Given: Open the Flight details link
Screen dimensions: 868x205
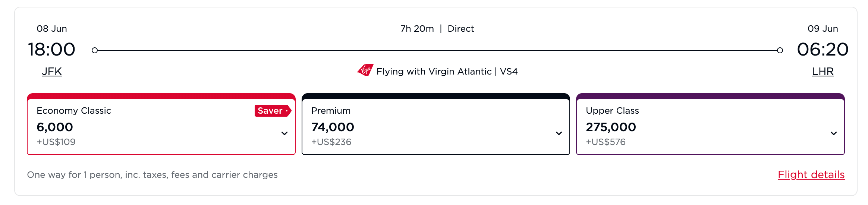Looking at the screenshot, I should [811, 174].
